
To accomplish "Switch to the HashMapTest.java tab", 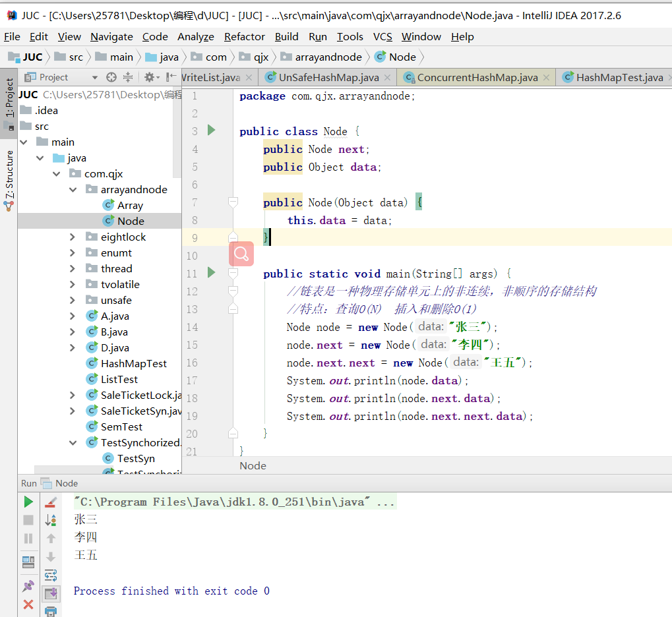I will pos(620,77).
